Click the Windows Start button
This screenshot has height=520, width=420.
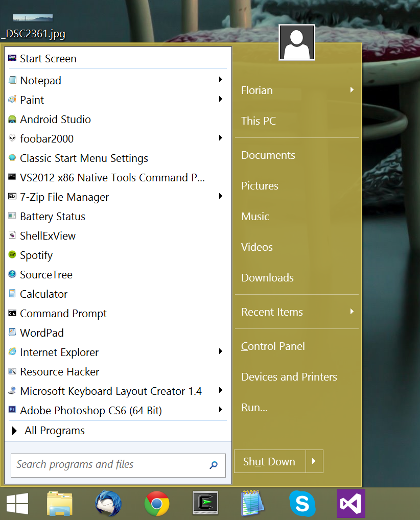click(17, 504)
